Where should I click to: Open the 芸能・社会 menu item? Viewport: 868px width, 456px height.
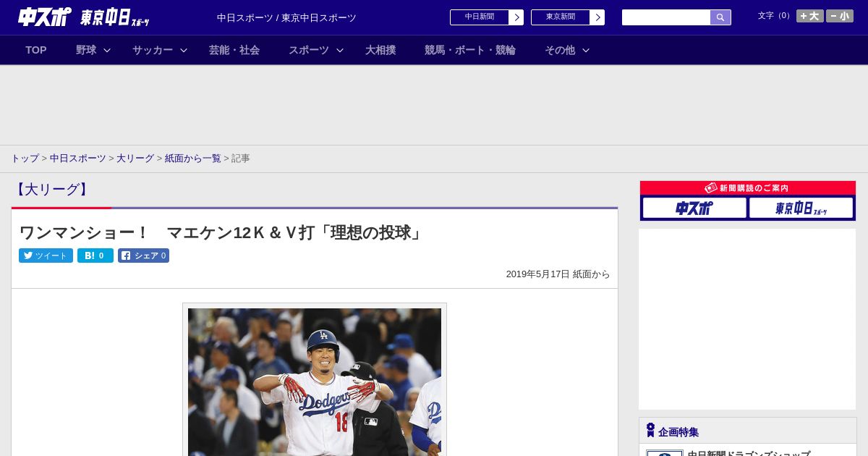(234, 50)
